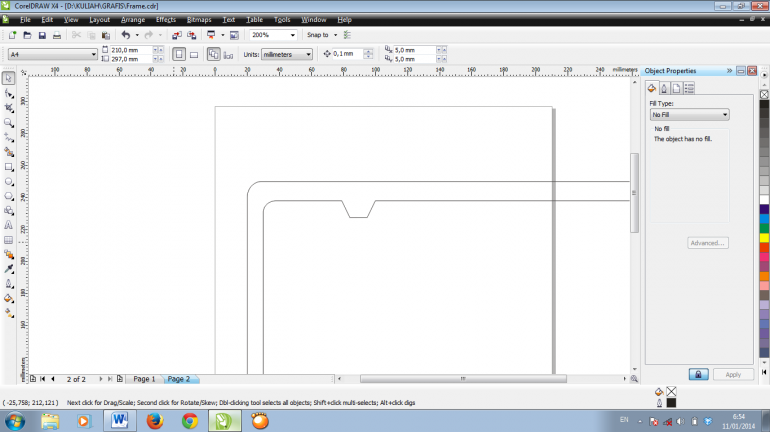The height and width of the screenshot is (432, 770).
Task: Expand the Object Properties docker arrows
Action: point(729,71)
